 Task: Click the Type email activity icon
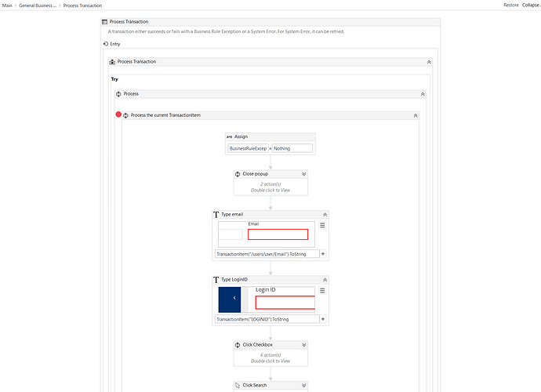coord(216,215)
